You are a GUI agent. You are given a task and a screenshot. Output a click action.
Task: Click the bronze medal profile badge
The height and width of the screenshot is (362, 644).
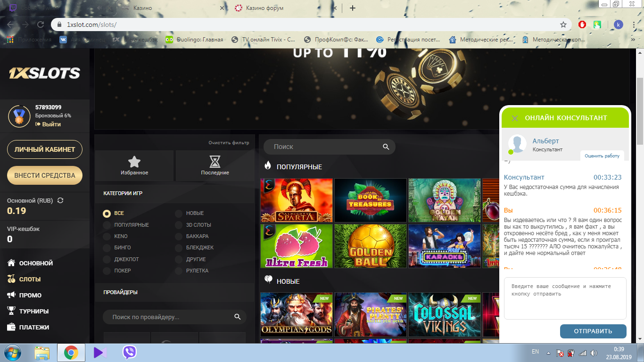point(19,116)
